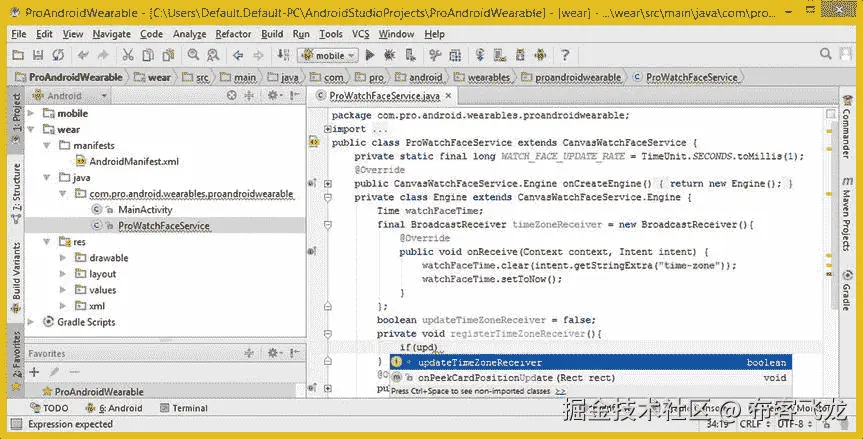Click the Android Device Monitor icon
The width and height of the screenshot is (863, 439).
540,55
